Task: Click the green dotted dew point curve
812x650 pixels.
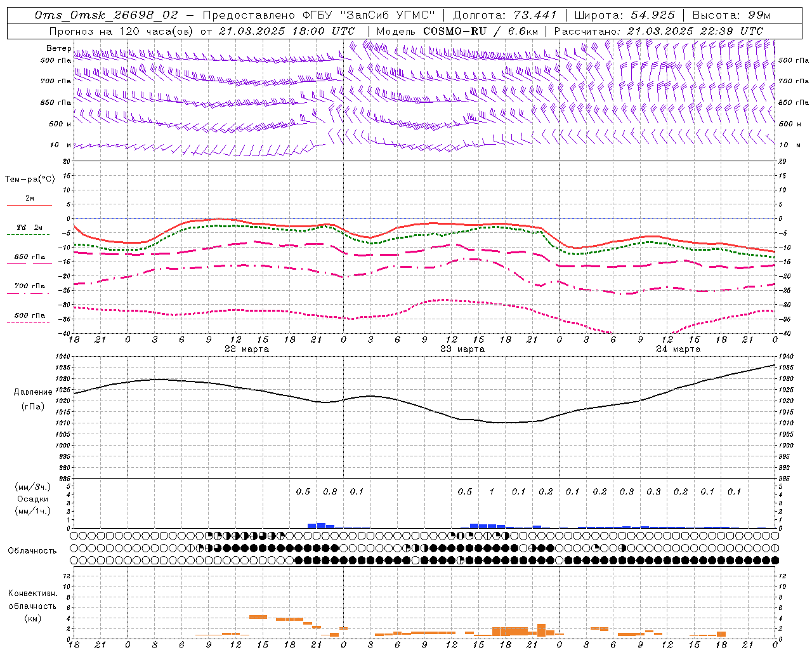Action: click(424, 236)
